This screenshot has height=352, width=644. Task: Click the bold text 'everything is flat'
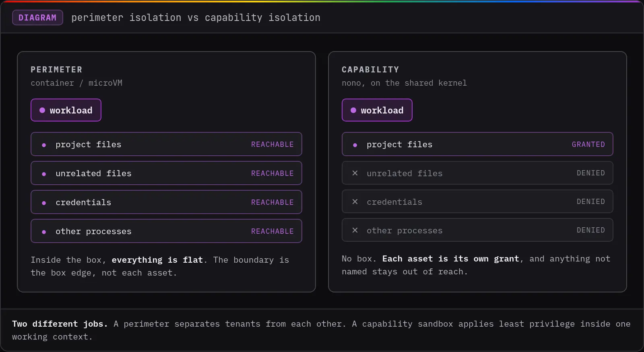[157, 260]
